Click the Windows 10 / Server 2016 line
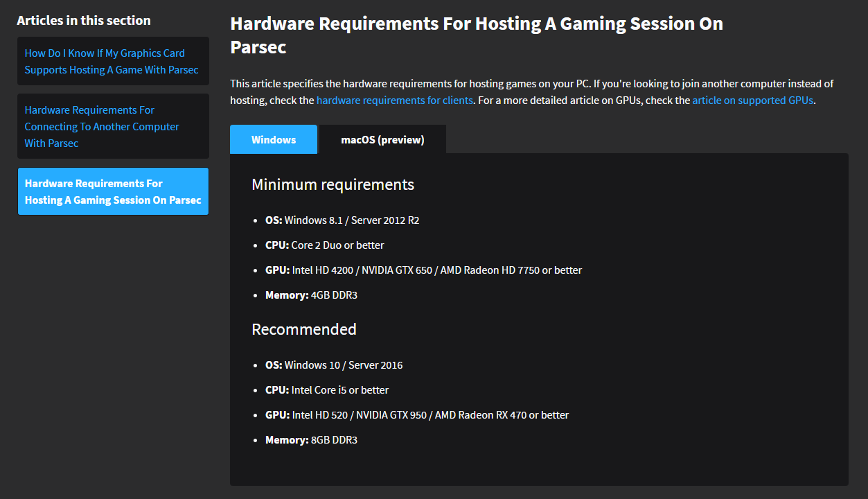The image size is (868, 499). 334,365
